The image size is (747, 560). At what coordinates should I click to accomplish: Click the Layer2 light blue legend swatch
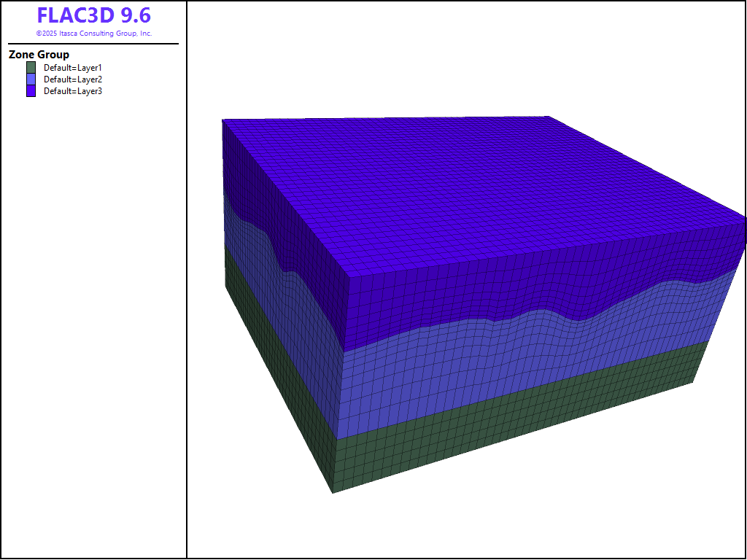[31, 79]
